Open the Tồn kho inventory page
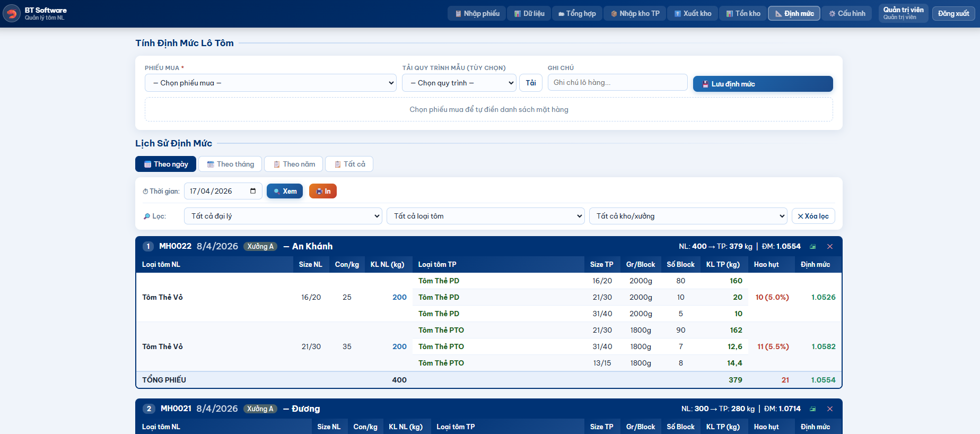This screenshot has height=434, width=980. (x=743, y=13)
